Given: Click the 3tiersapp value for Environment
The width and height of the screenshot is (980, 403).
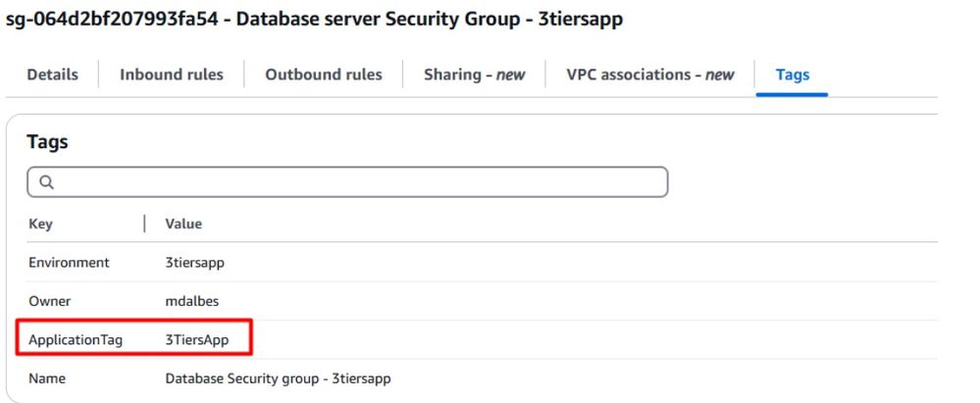Looking at the screenshot, I should point(195,263).
